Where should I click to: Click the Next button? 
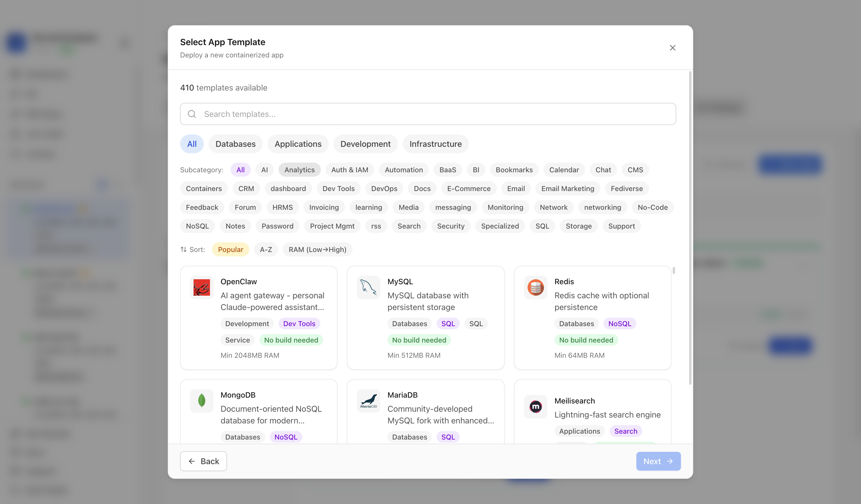658,461
